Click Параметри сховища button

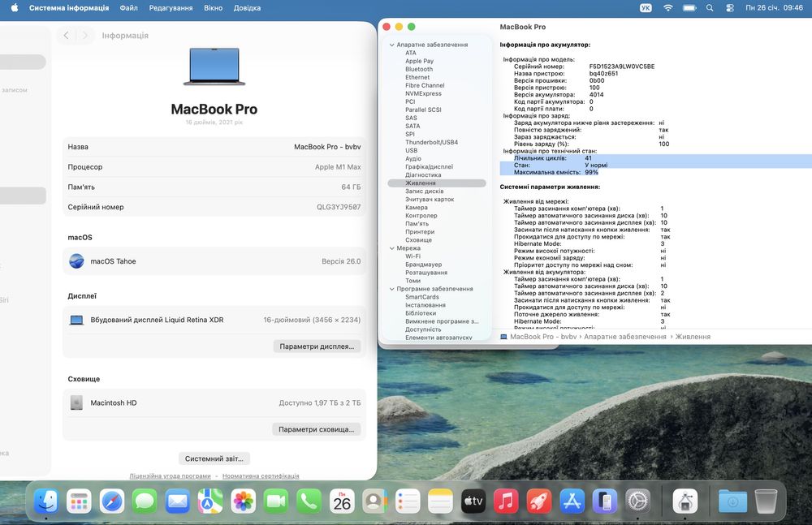317,429
